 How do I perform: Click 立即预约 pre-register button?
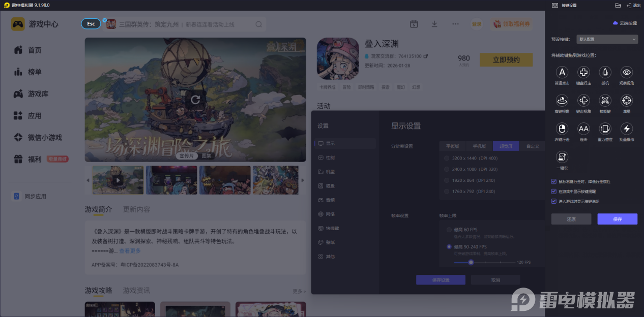[506, 60]
